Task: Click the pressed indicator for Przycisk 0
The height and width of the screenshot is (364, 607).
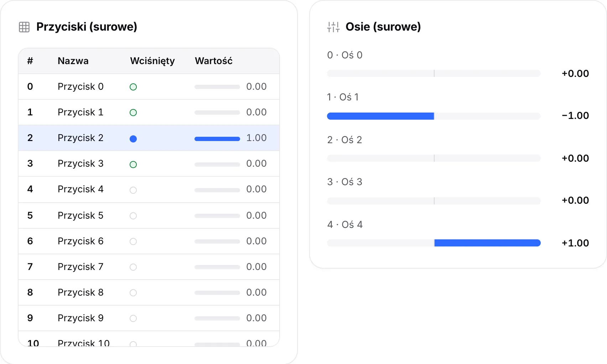Action: (133, 87)
